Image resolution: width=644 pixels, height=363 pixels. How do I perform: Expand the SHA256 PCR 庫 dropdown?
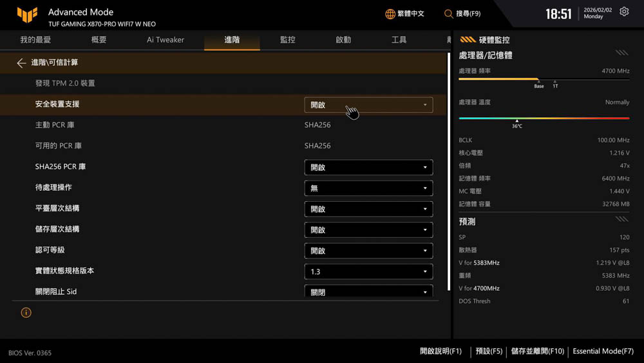[x=368, y=168]
